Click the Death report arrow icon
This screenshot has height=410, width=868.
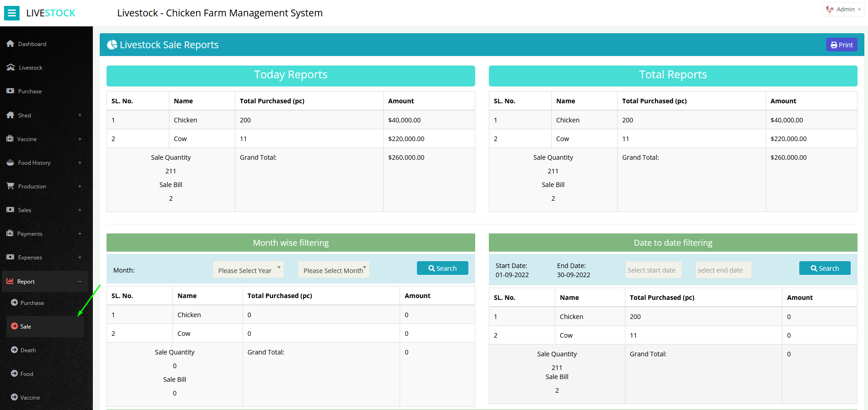(15, 350)
